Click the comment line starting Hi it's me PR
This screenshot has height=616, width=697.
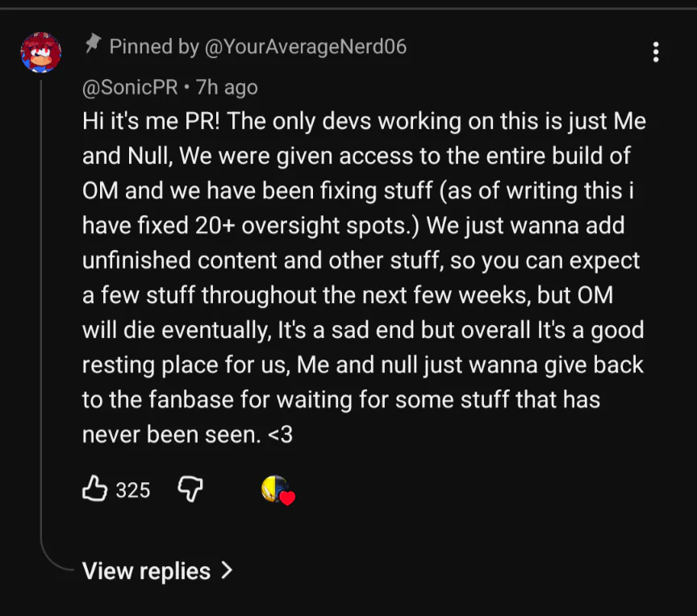coord(364,122)
